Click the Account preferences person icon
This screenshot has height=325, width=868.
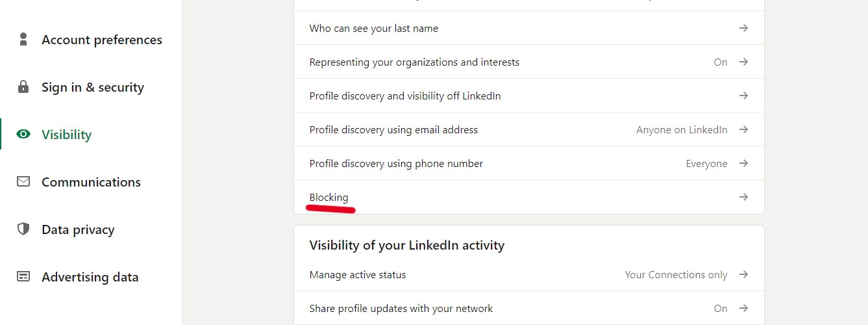pos(23,39)
